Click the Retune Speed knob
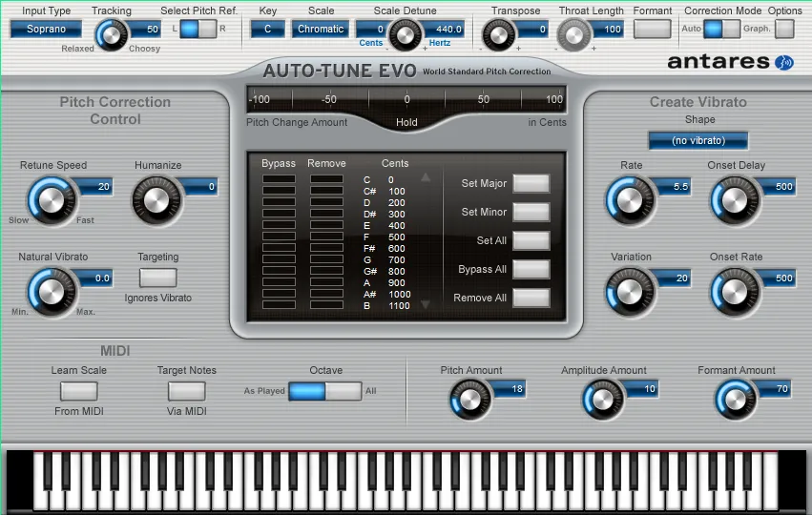This screenshot has height=515, width=812. click(x=52, y=201)
